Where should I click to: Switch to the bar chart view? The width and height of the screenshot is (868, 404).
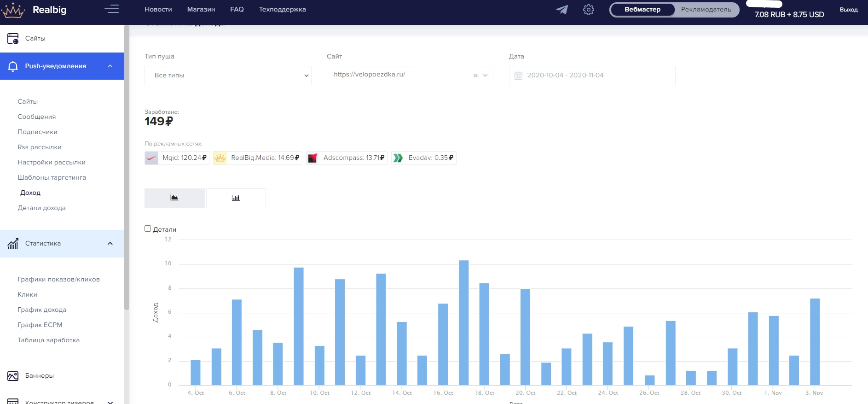point(236,198)
